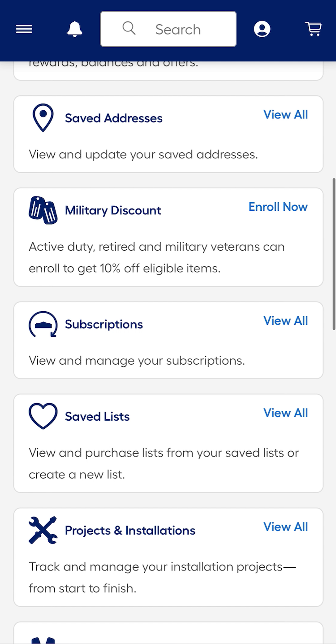Click the Subscriptions recurring delivery icon
336x644 pixels.
(43, 324)
